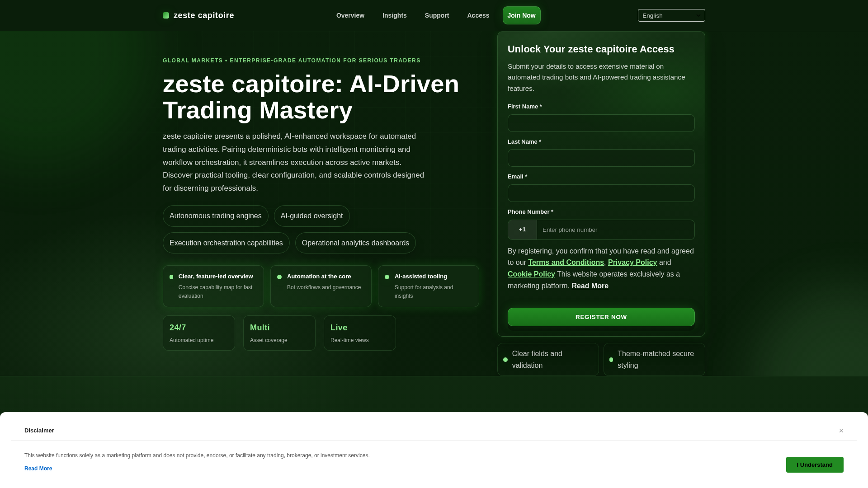Image resolution: width=868 pixels, height=488 pixels.
Task: Open the Privacy Policy link
Action: point(632,263)
